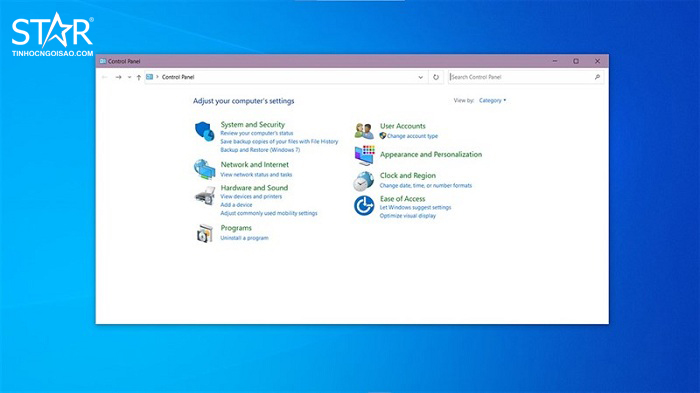Click Uninstall a program link

click(245, 238)
